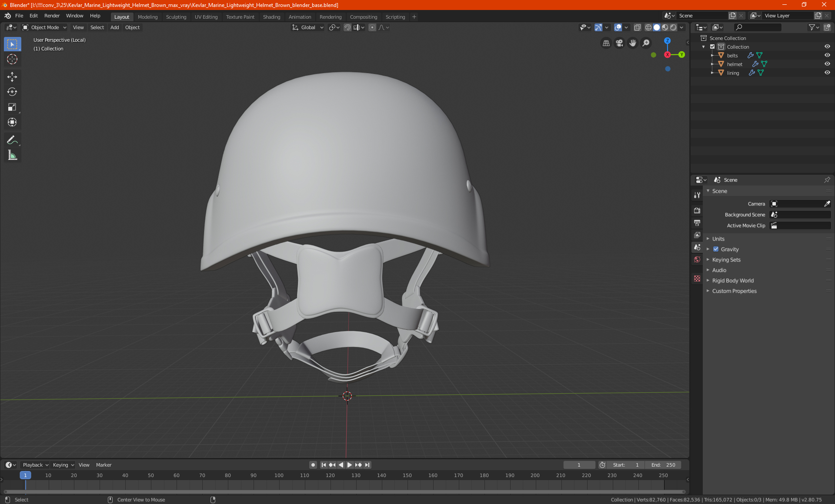Viewport: 835px width, 504px height.
Task: Toggle perspective/orthographic grid view button
Action: [x=606, y=43]
